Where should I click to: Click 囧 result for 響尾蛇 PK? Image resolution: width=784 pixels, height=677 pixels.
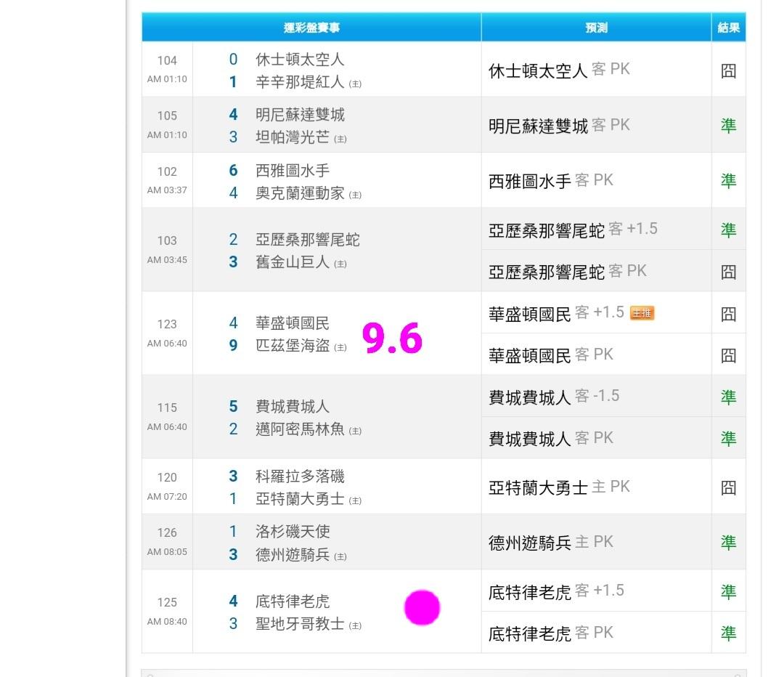click(x=729, y=272)
